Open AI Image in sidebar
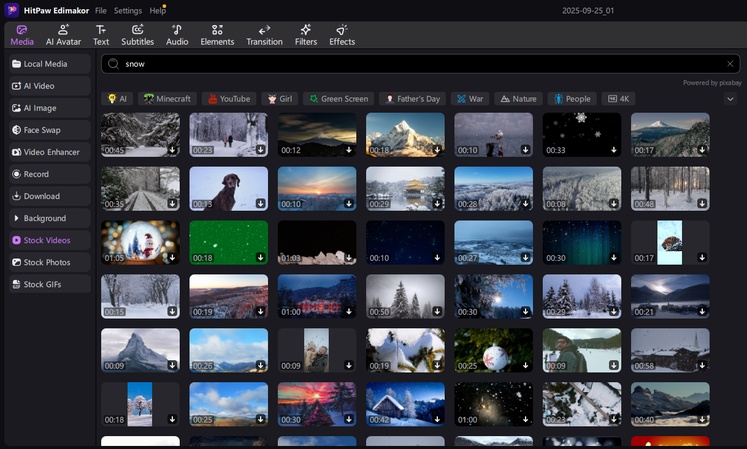The width and height of the screenshot is (747, 449). [50, 108]
